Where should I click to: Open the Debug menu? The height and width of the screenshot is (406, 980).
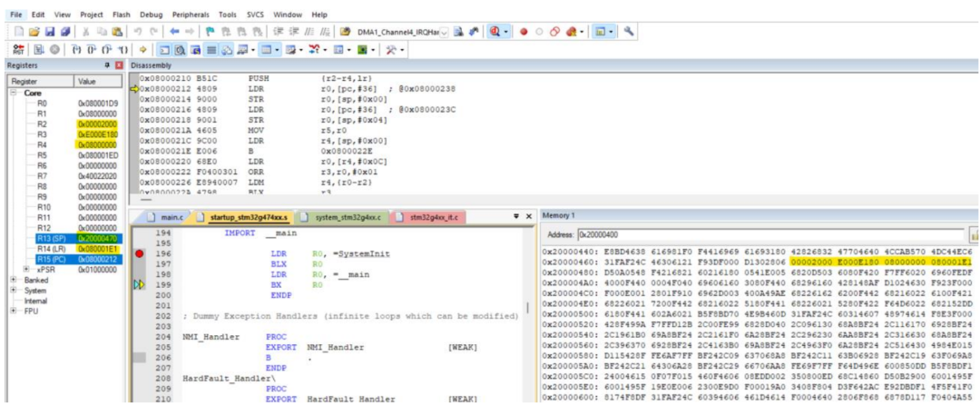[x=151, y=14]
